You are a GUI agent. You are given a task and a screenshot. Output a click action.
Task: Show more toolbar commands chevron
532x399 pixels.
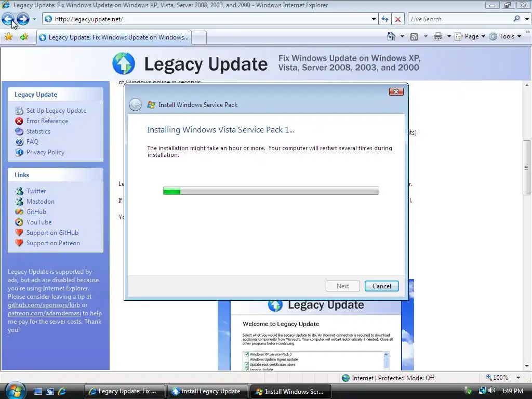(x=528, y=32)
